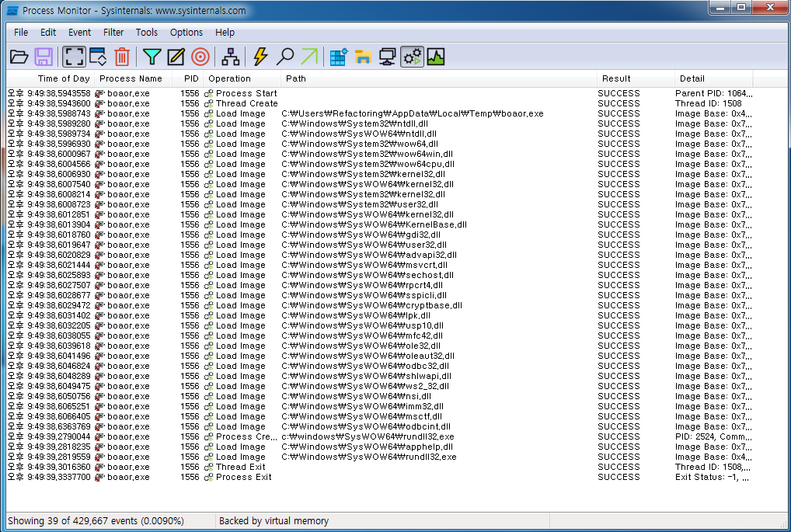Click the Detail column header

(x=714, y=78)
